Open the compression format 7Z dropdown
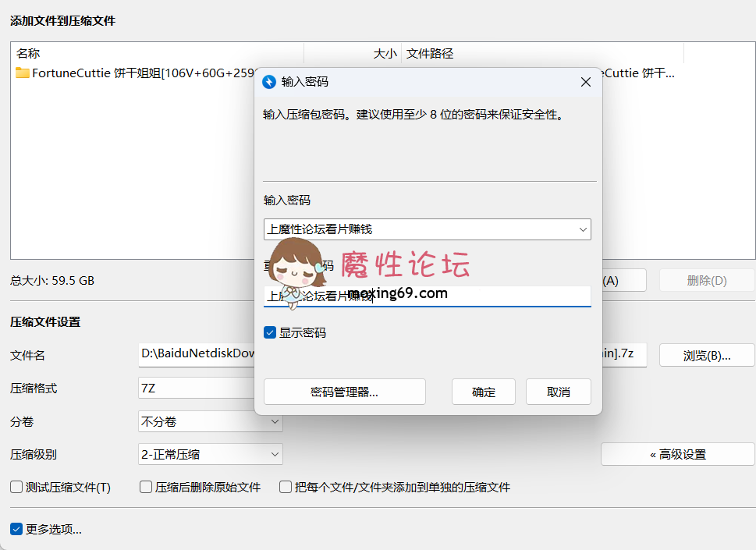Image resolution: width=756 pixels, height=550 pixels. pos(195,389)
